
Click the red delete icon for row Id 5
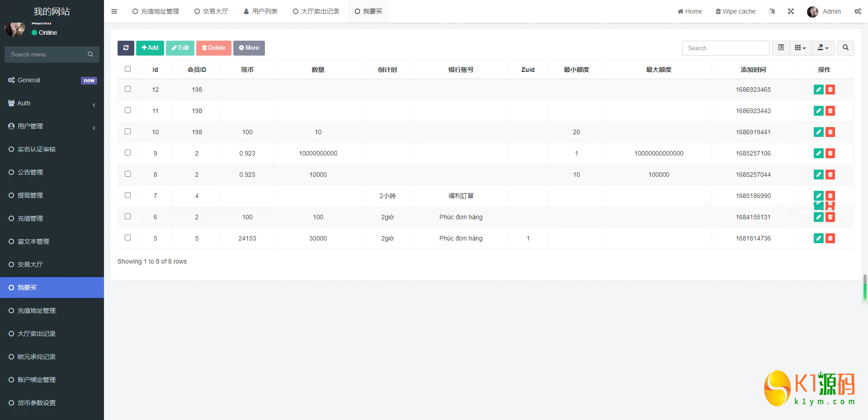(830, 238)
